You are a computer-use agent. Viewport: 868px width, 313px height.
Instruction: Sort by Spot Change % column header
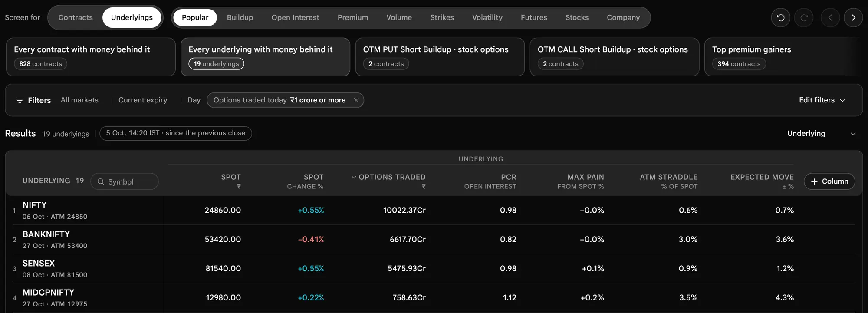305,181
